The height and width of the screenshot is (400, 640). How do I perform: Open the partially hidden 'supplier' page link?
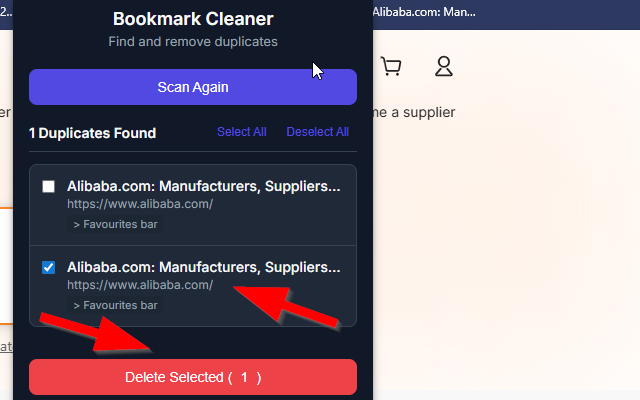pos(415,112)
